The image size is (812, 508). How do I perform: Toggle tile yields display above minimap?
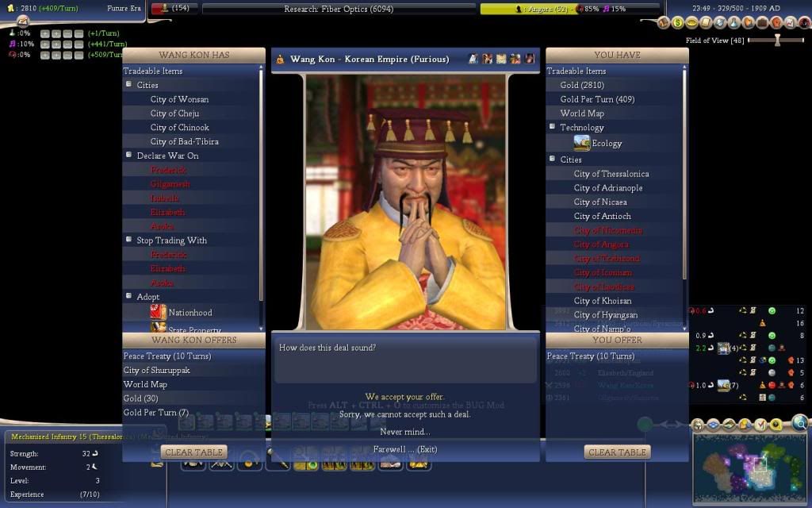click(745, 425)
